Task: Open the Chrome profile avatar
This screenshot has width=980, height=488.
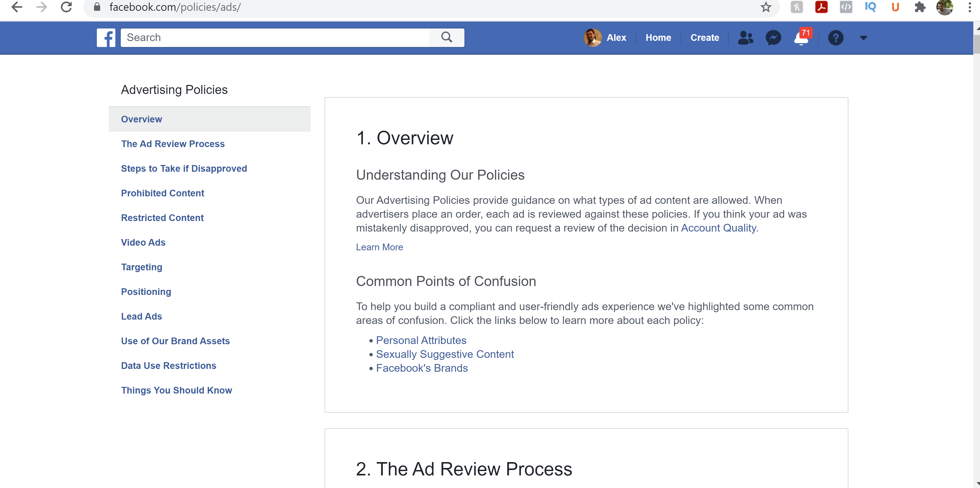Action: click(945, 7)
